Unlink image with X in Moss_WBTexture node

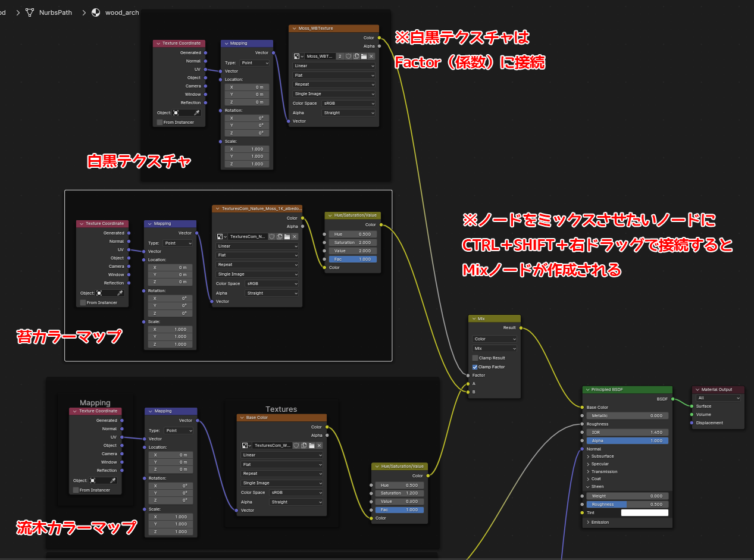coord(371,56)
